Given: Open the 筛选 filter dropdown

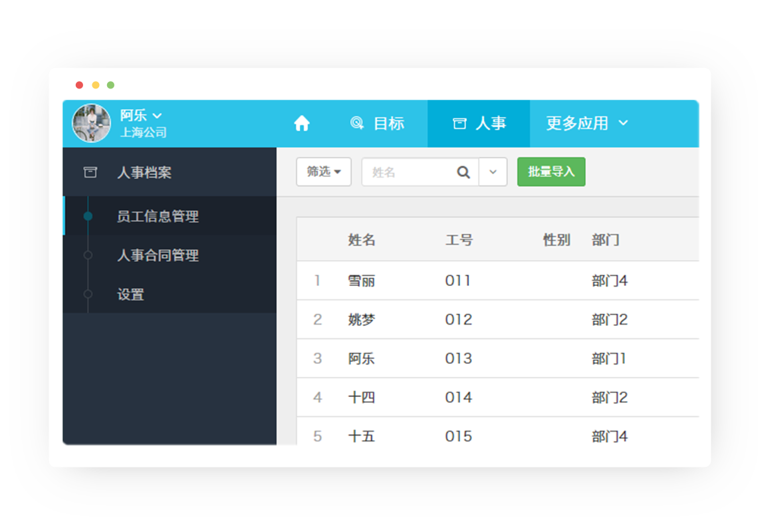Looking at the screenshot, I should tap(324, 172).
